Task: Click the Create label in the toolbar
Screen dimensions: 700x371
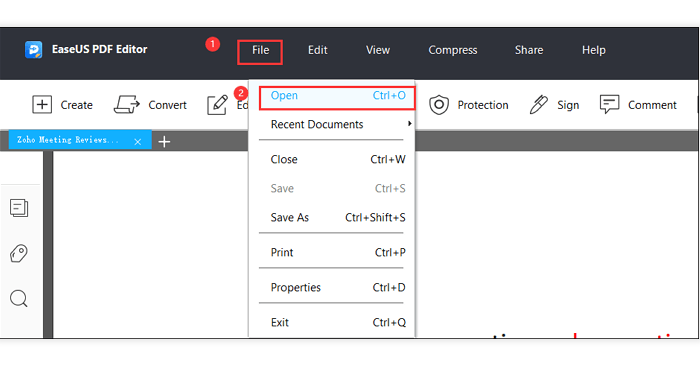Action: point(76,105)
